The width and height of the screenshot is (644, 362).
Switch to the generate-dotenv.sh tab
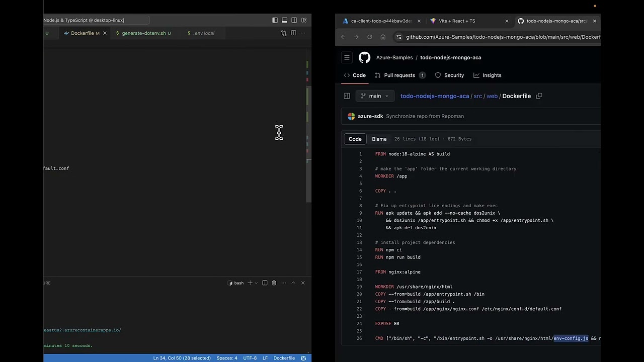[x=143, y=33]
